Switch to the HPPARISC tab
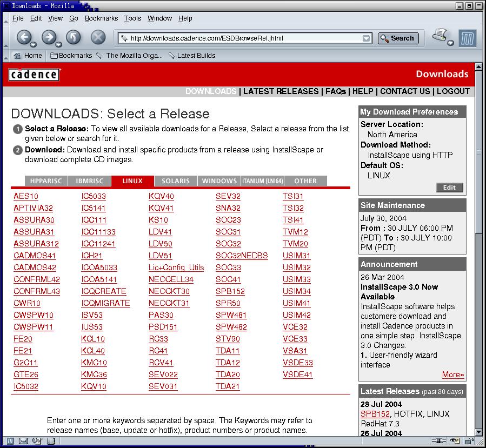The height and width of the screenshot is (448, 486). (46, 181)
